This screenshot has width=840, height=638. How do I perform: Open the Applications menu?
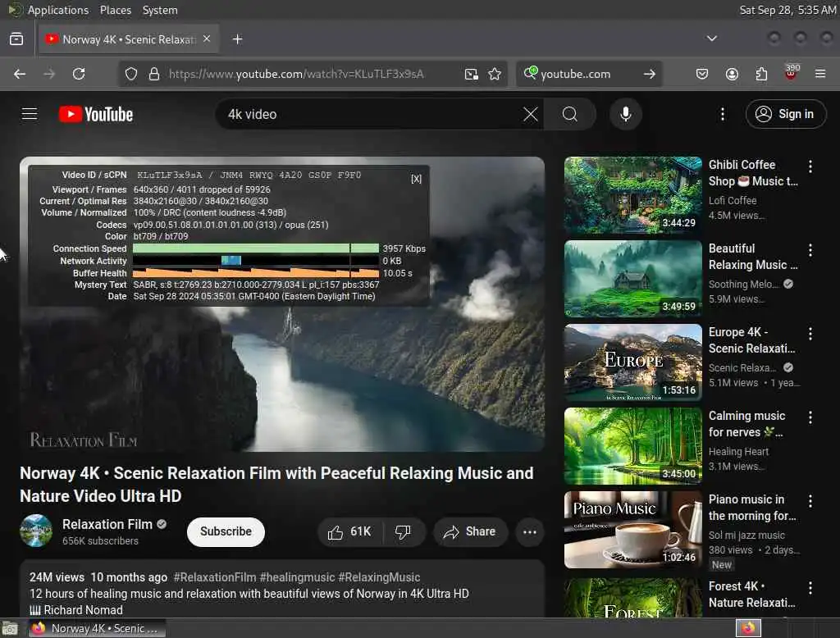tap(58, 10)
